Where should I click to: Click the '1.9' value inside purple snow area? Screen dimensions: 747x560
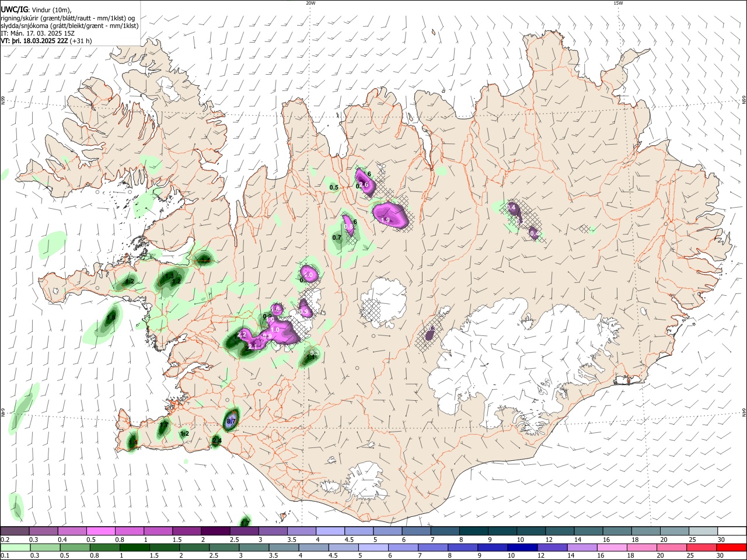click(385, 220)
